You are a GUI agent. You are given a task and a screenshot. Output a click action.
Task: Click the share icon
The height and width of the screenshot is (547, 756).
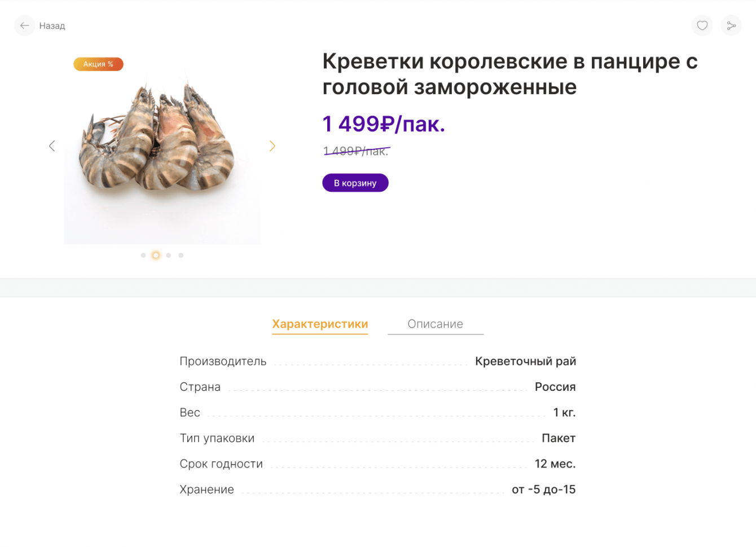731,25
